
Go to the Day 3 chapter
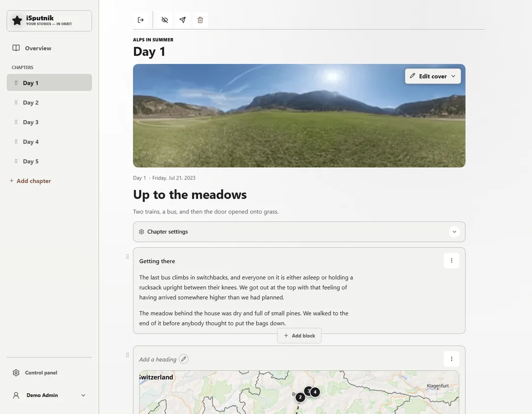point(49,122)
